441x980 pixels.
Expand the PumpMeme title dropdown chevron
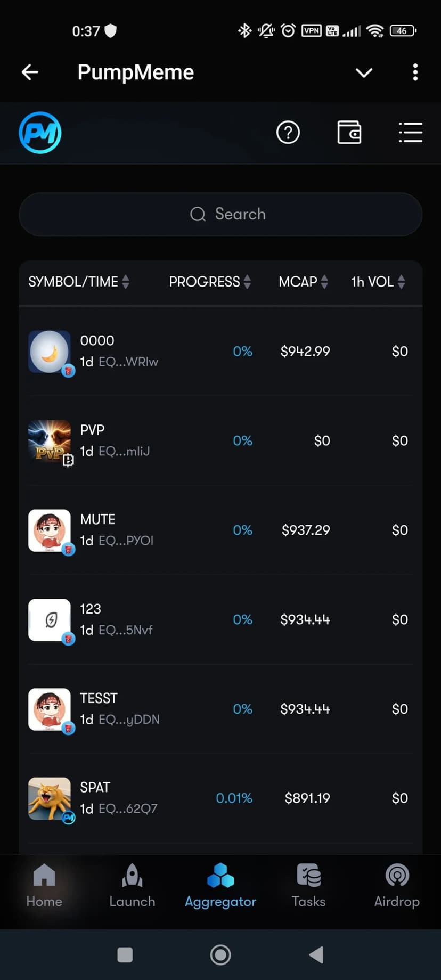pos(364,72)
